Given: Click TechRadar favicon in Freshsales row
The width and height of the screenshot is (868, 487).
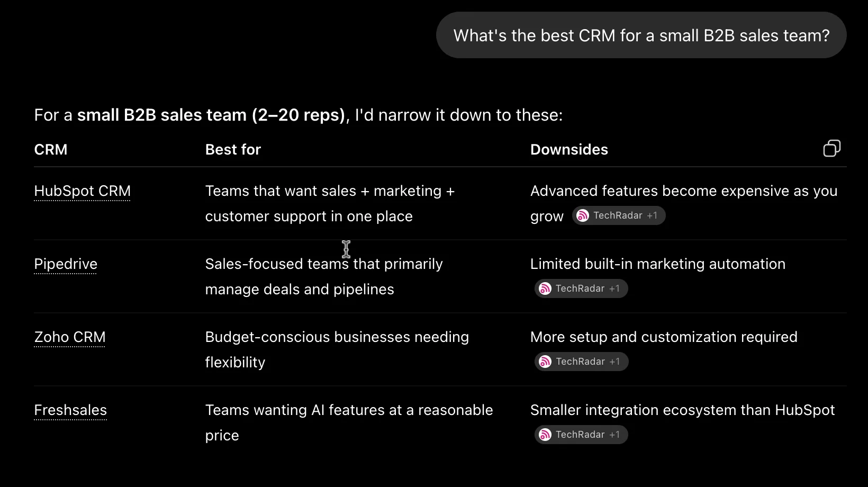Looking at the screenshot, I should 545,435.
